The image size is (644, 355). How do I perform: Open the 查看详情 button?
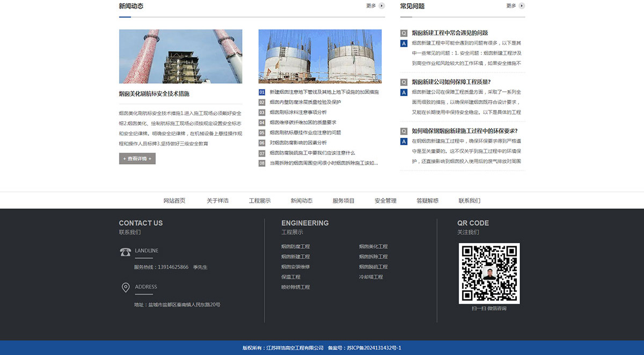click(x=137, y=159)
